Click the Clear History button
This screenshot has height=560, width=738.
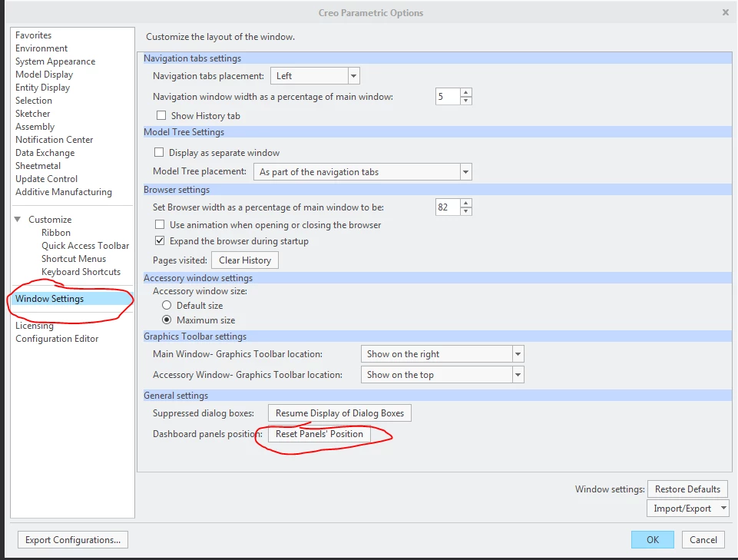point(245,260)
